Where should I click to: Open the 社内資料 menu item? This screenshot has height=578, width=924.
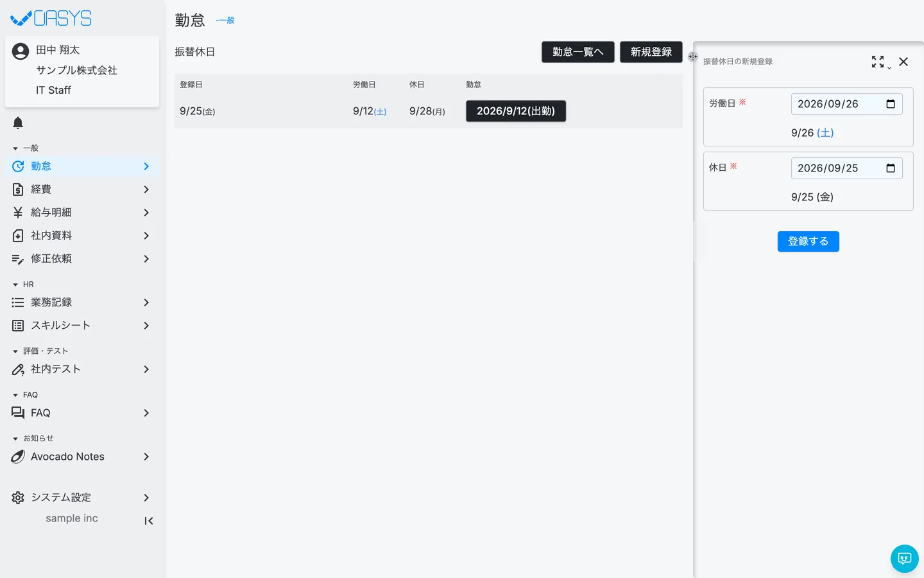[x=82, y=236]
